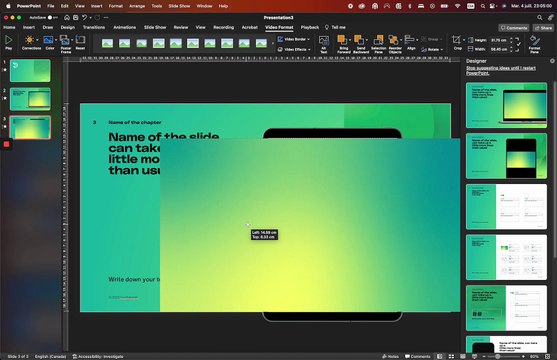Click the Share button
The width and height of the screenshot is (557, 360).
[x=544, y=28]
